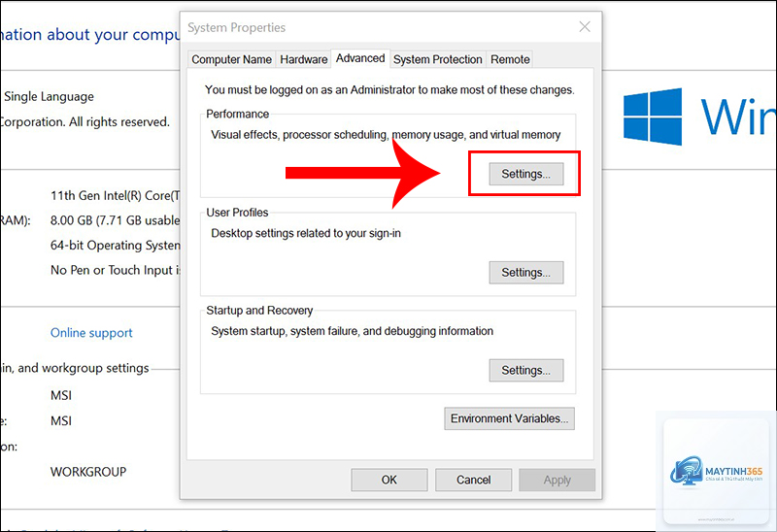Click the "Single Language" edition text
The width and height of the screenshot is (777, 532).
[x=49, y=96]
